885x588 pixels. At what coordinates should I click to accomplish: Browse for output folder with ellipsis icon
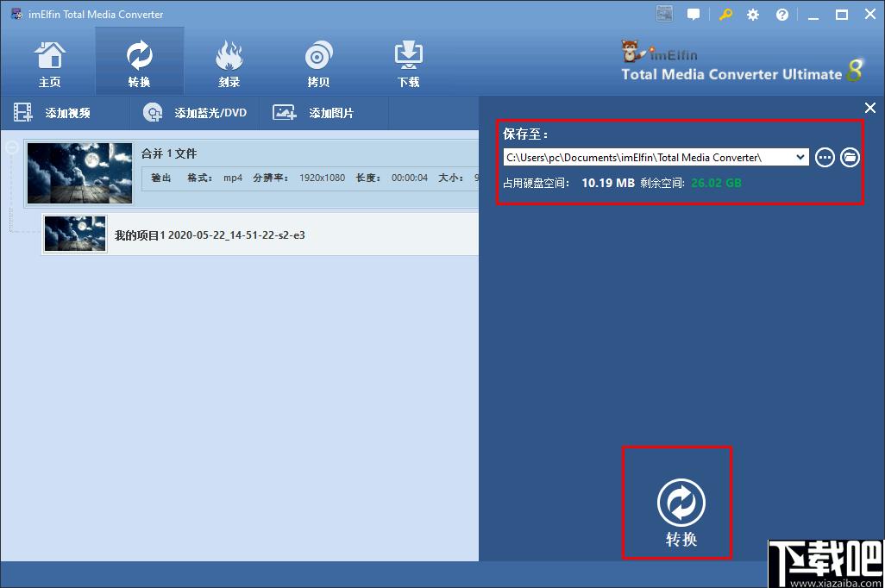(825, 158)
